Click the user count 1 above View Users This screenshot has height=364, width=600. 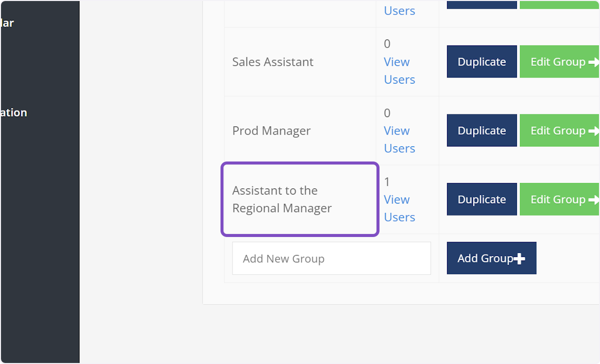tap(387, 181)
